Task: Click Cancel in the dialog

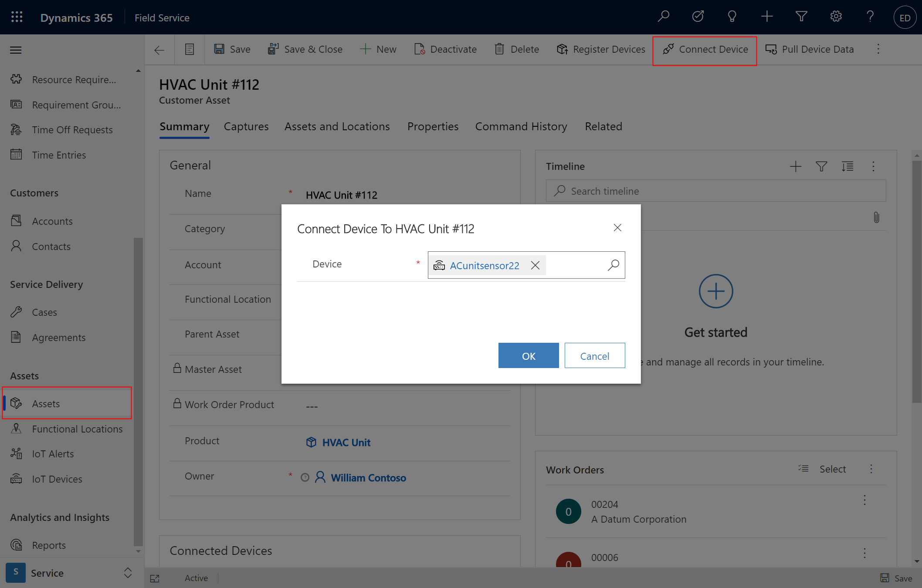Action: [x=595, y=355]
